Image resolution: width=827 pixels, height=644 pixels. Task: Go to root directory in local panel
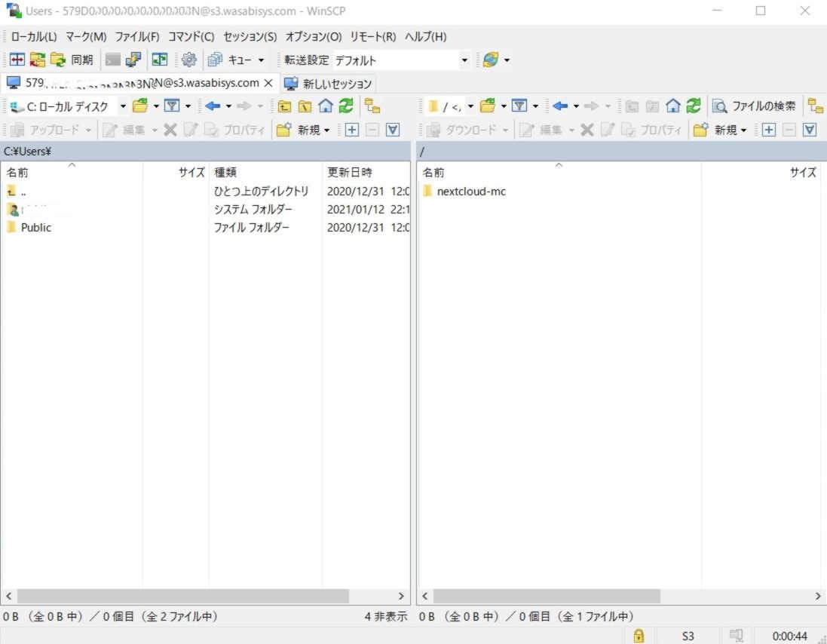[x=305, y=106]
